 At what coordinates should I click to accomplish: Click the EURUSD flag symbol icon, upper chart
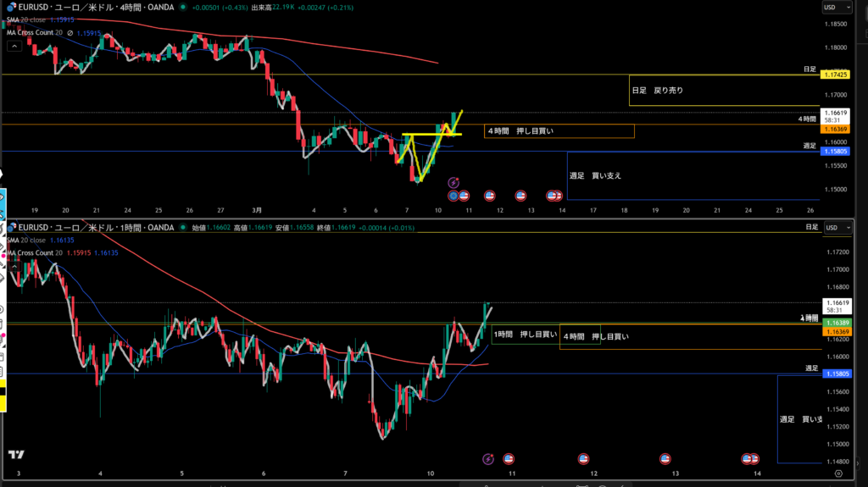point(11,8)
